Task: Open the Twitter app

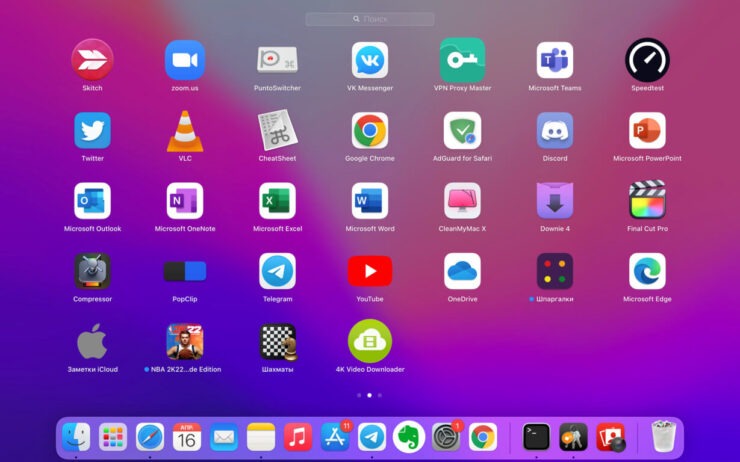Action: click(x=92, y=130)
